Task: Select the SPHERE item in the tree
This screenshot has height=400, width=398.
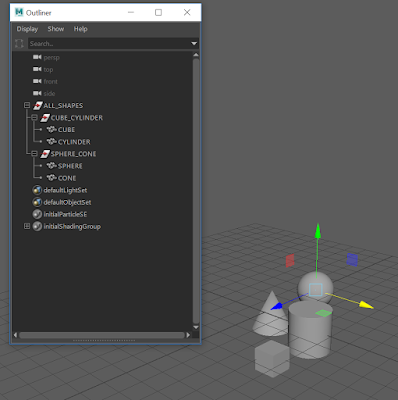Action: coord(70,166)
